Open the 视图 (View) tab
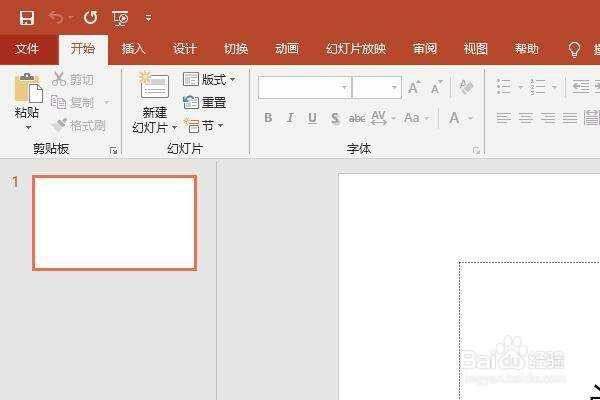This screenshot has height=400, width=600. click(x=476, y=49)
